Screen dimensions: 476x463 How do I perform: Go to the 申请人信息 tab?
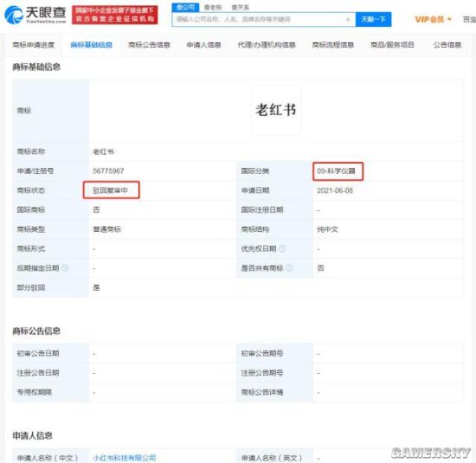pyautogui.click(x=203, y=45)
